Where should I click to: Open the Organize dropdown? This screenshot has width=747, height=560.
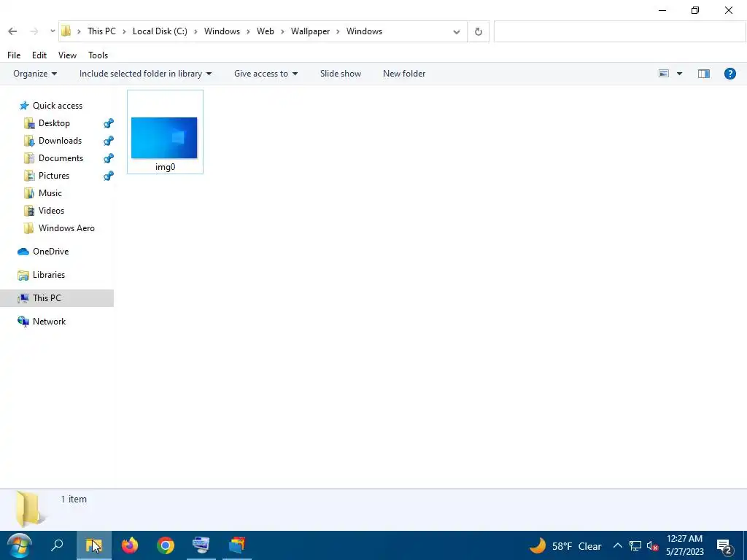[x=35, y=74]
